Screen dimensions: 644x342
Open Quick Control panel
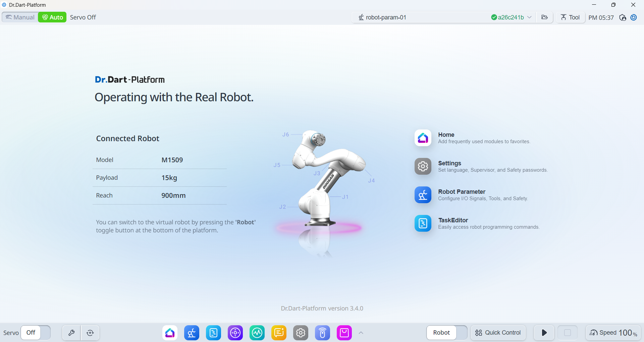[x=498, y=333]
